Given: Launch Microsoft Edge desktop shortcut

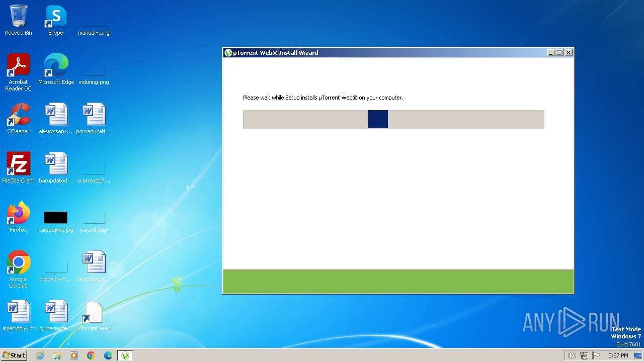Looking at the screenshot, I should (56, 69).
